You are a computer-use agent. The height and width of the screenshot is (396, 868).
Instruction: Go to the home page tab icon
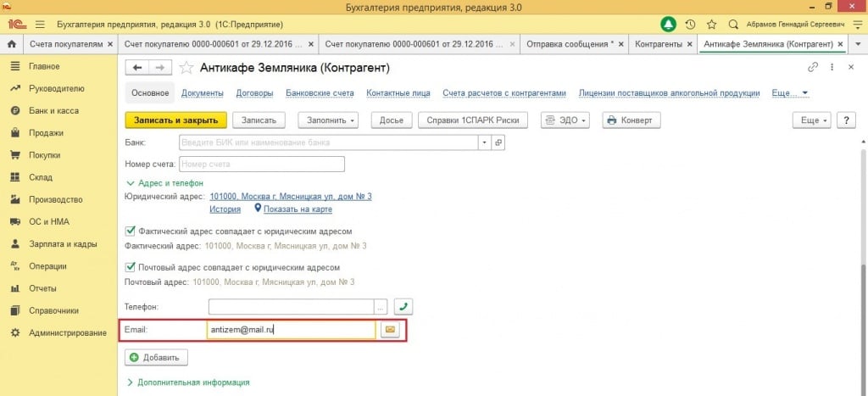[x=12, y=42]
